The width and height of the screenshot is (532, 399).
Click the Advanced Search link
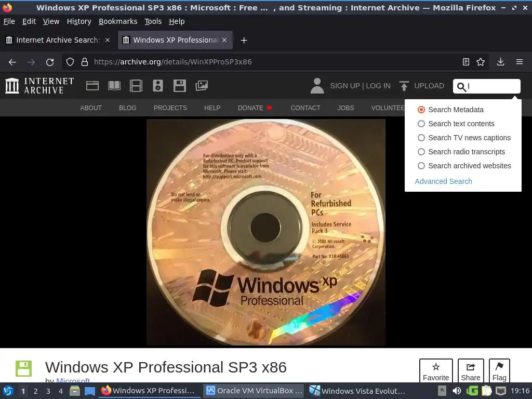444,181
